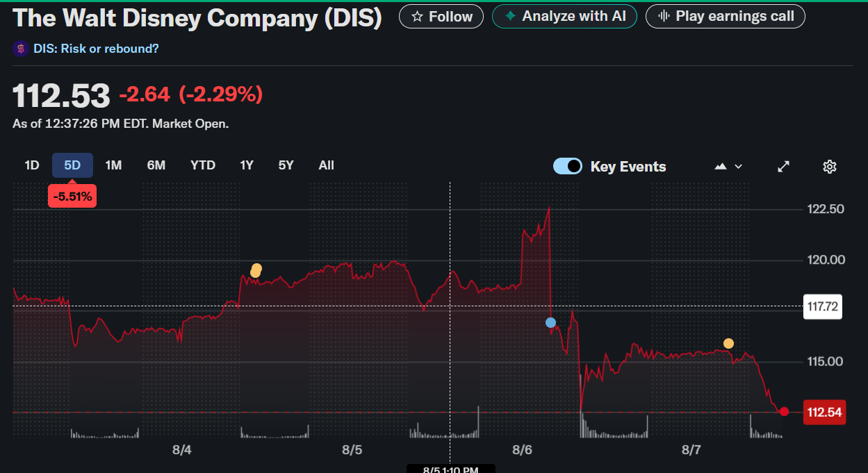Click the -5.51% change badge

pyautogui.click(x=72, y=197)
